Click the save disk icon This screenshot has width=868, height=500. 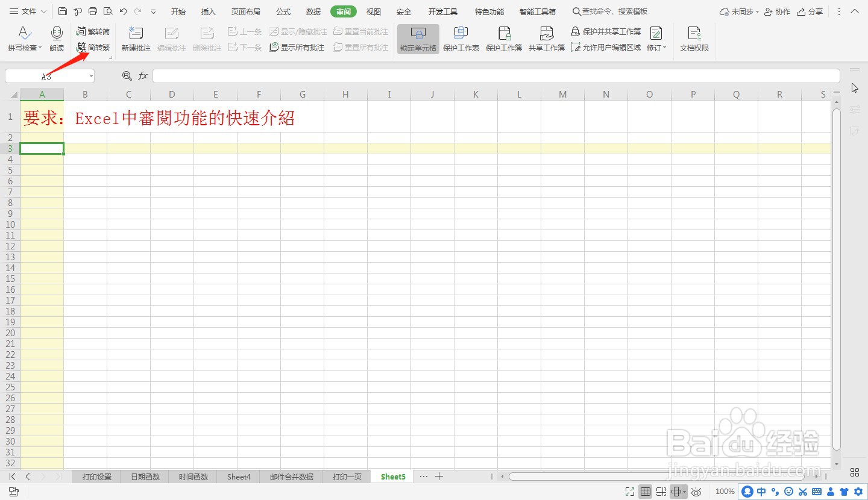pos(63,11)
